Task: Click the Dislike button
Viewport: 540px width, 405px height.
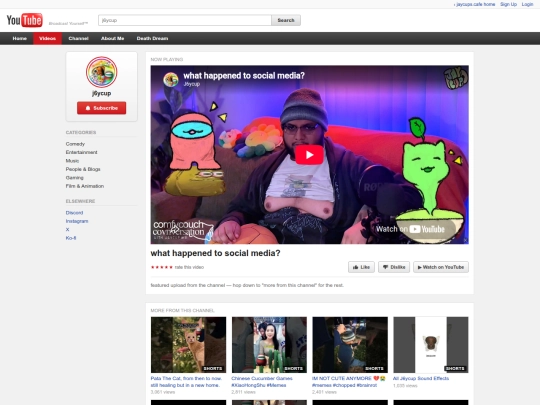Action: 394,267
